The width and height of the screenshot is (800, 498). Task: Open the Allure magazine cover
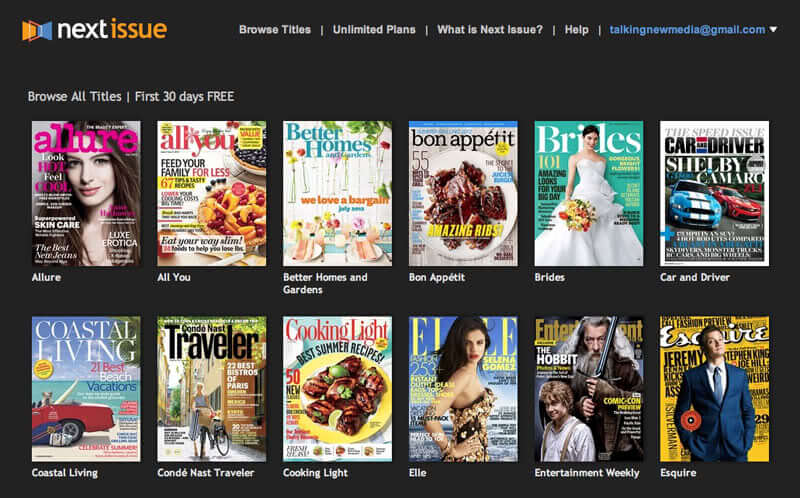[x=86, y=193]
